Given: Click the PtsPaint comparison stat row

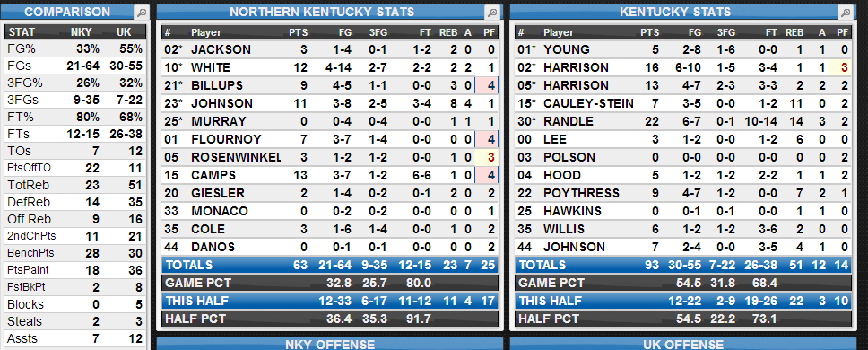Looking at the screenshot, I should click(75, 270).
